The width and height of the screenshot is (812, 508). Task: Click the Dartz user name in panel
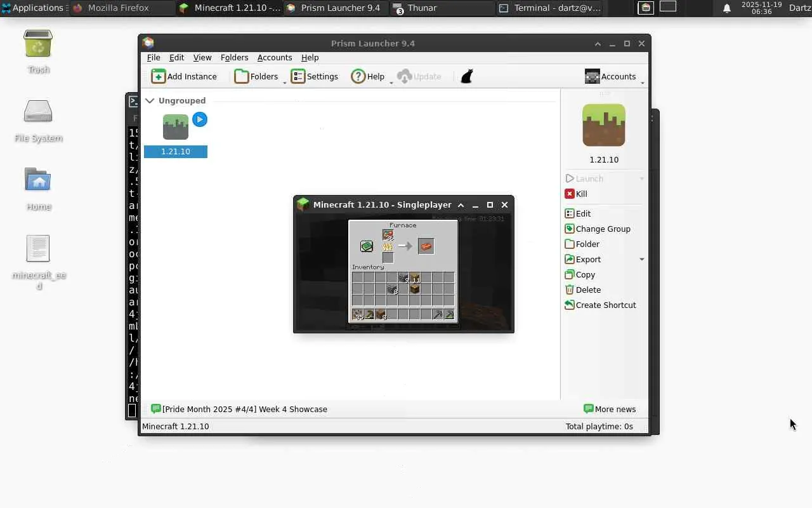point(799,8)
